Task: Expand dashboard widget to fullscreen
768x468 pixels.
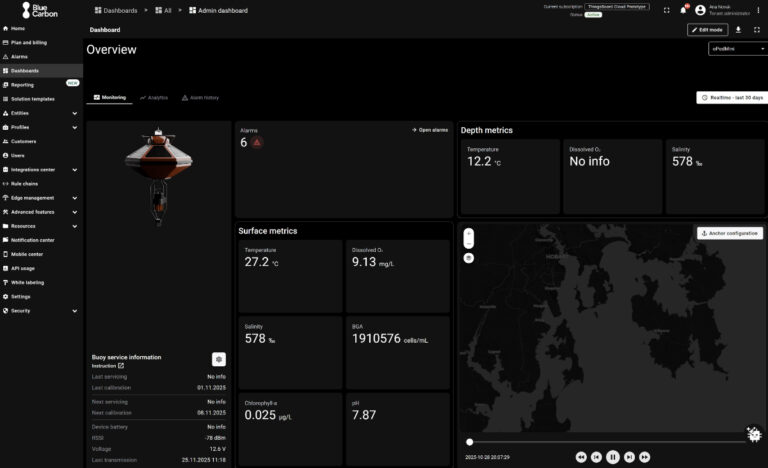Action: pyautogui.click(x=757, y=30)
